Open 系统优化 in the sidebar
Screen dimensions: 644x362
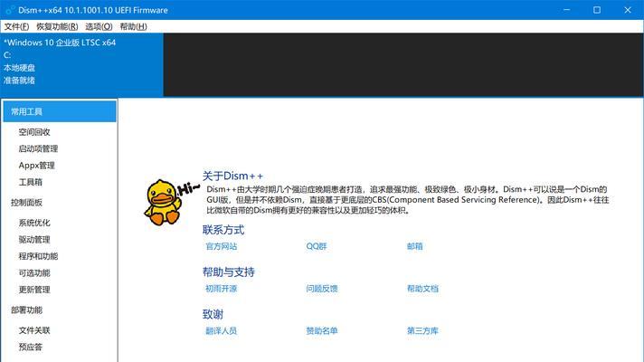[34, 224]
